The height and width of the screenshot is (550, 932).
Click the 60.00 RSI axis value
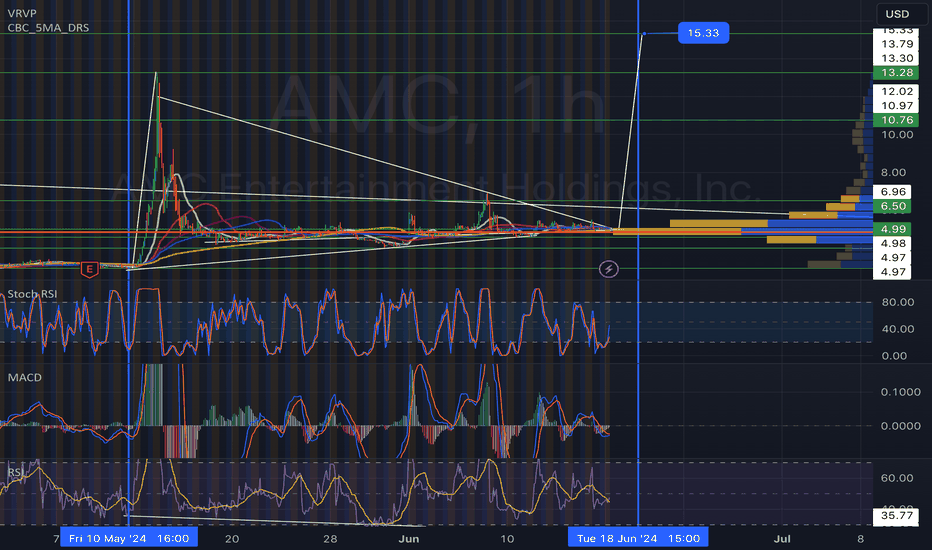pyautogui.click(x=898, y=478)
